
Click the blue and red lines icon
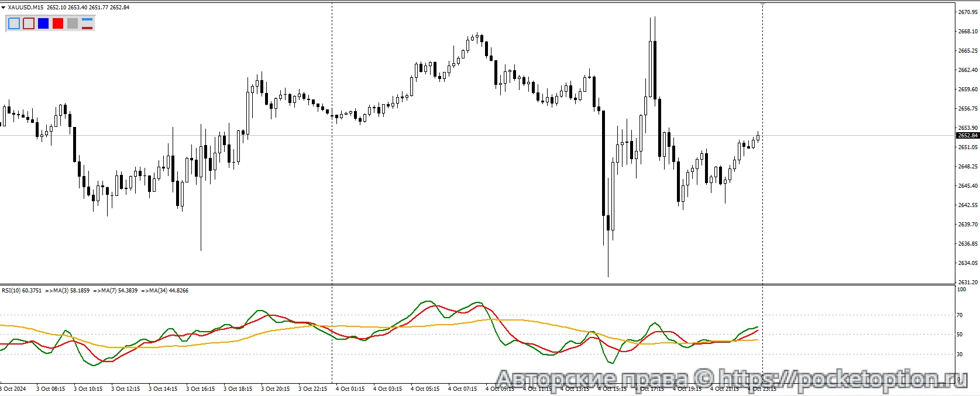point(87,23)
